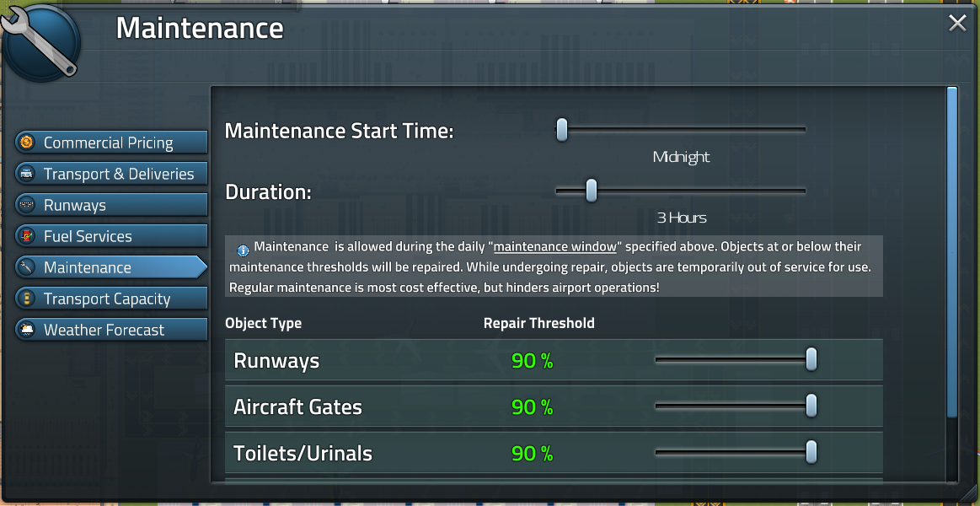Viewport: 980px width, 506px height.
Task: Click the Maintenance wrench tab icon
Action: tap(26, 267)
